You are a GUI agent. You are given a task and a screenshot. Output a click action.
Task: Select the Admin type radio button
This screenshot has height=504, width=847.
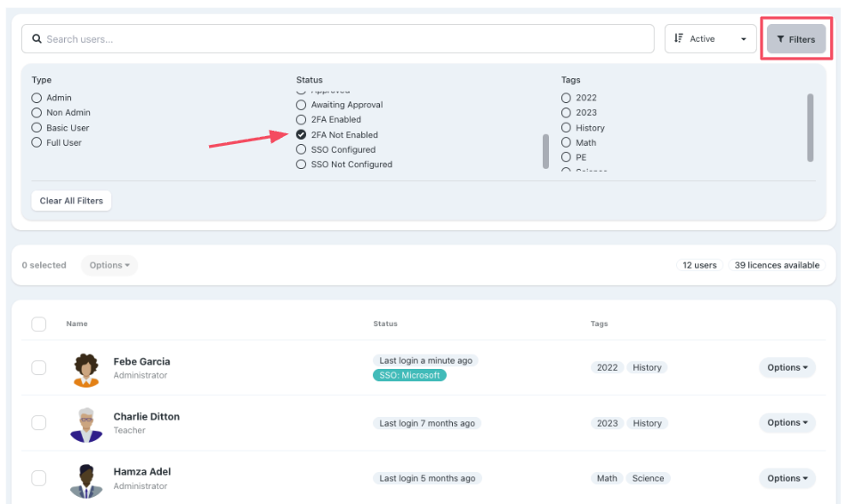tap(37, 98)
